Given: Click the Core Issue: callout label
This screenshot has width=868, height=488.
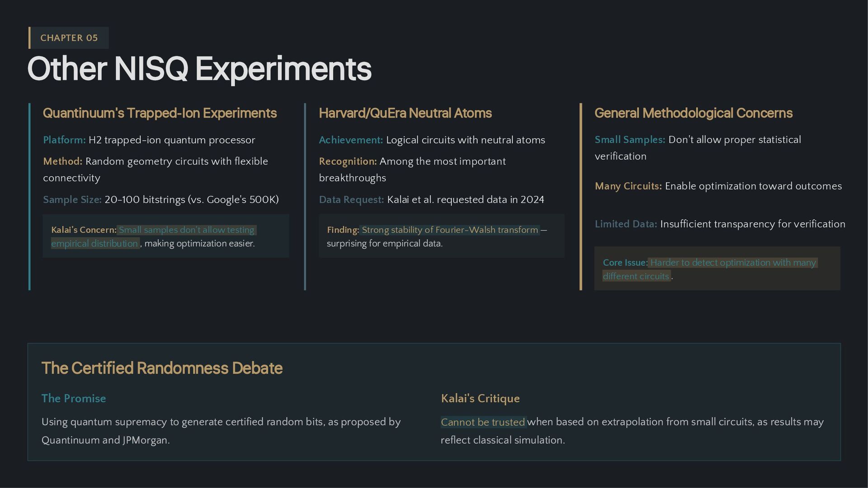Looking at the screenshot, I should pyautogui.click(x=625, y=263).
